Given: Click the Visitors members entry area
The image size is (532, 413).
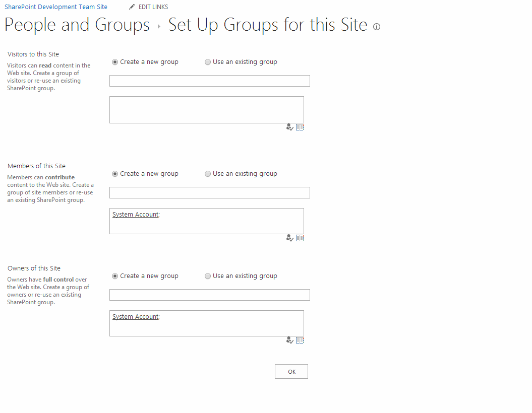Looking at the screenshot, I should pyautogui.click(x=206, y=109).
